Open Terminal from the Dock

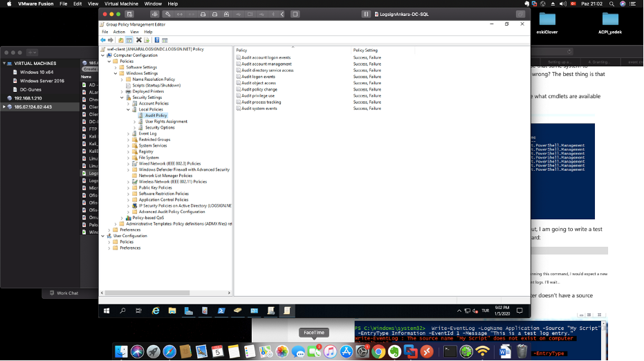(450, 351)
